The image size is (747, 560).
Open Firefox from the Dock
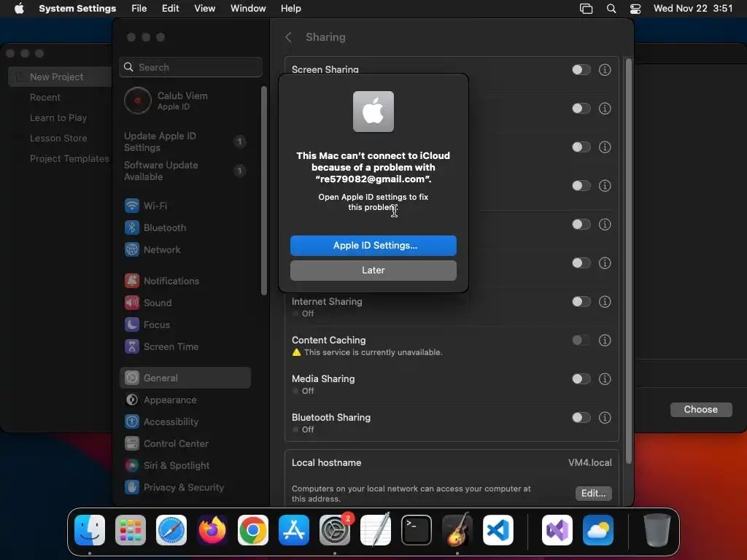(212, 530)
